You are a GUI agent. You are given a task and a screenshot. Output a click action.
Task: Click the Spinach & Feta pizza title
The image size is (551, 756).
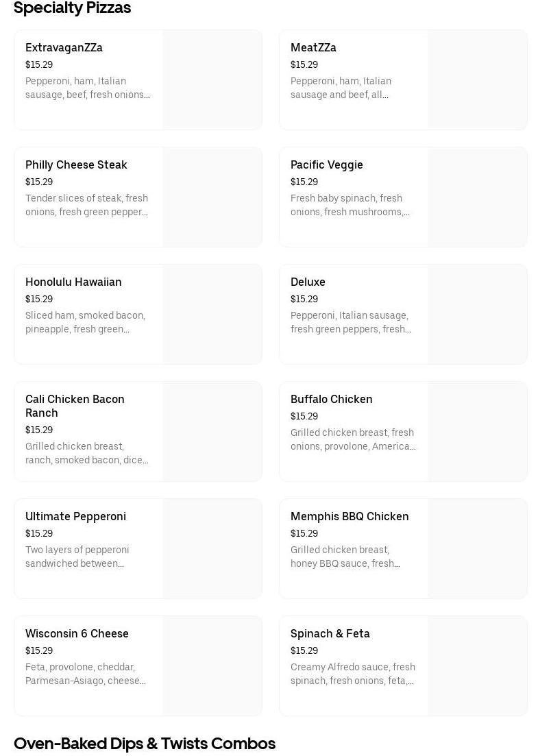point(330,634)
